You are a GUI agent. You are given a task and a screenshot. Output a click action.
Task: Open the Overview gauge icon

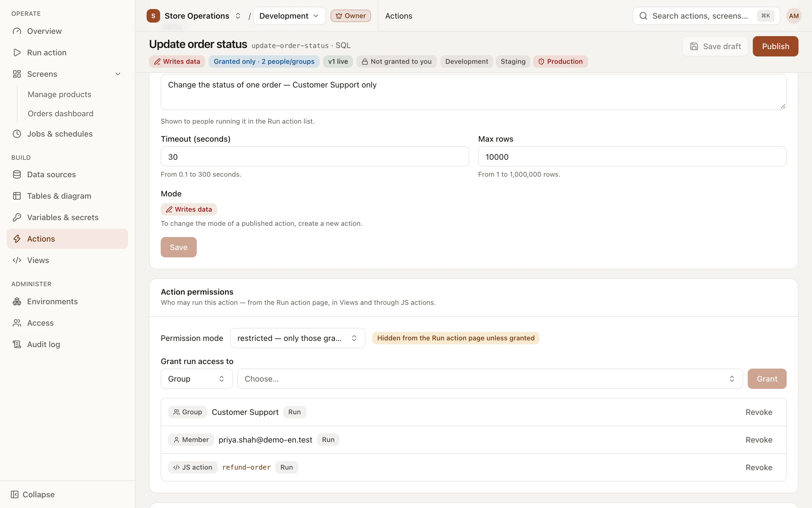pos(17,31)
